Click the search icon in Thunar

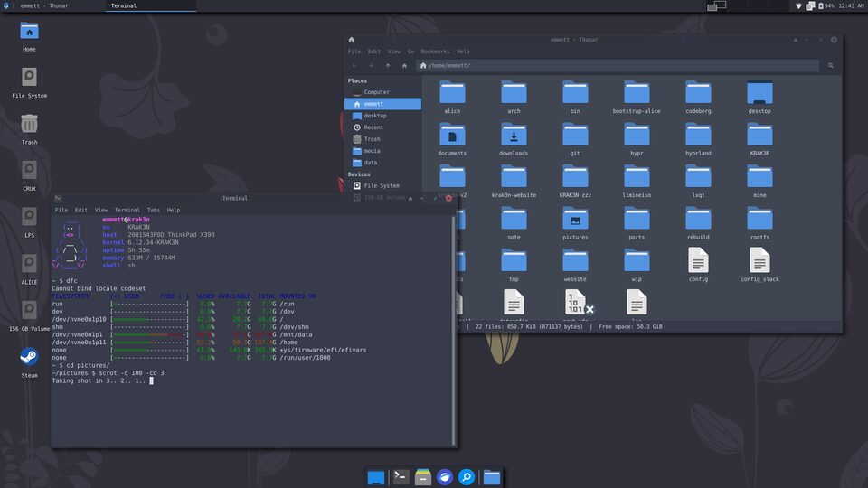click(x=830, y=65)
